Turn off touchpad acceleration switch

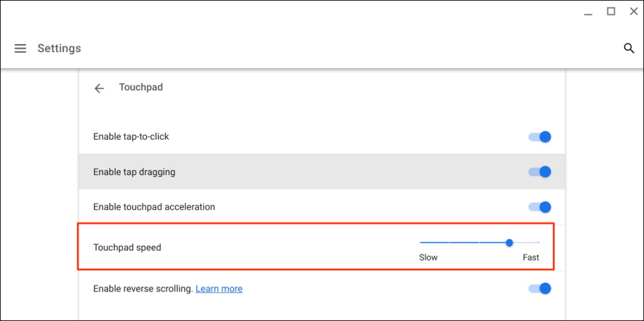coord(540,207)
